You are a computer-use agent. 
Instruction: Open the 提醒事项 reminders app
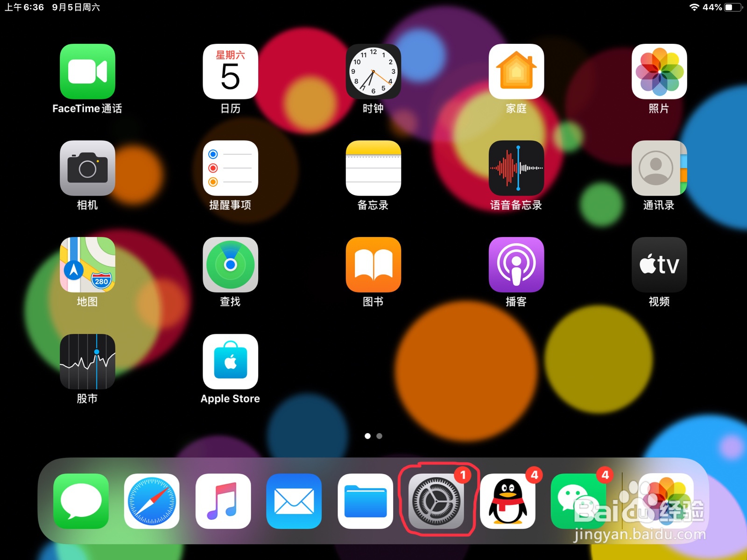pos(230,168)
